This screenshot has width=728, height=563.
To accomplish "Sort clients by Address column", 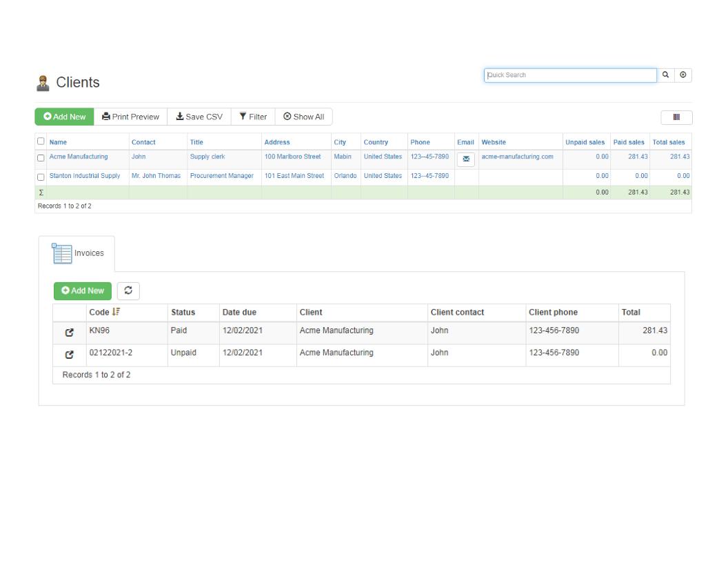I will click(277, 142).
